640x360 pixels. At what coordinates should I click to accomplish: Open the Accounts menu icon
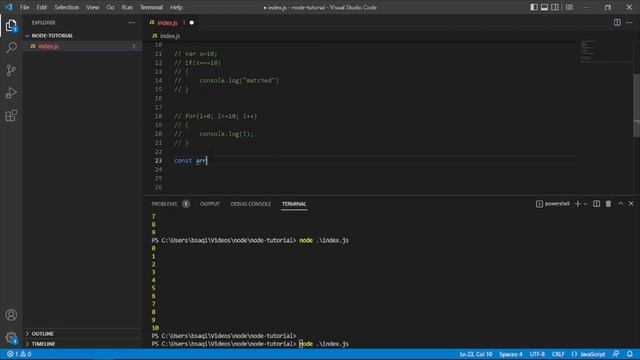click(11, 315)
